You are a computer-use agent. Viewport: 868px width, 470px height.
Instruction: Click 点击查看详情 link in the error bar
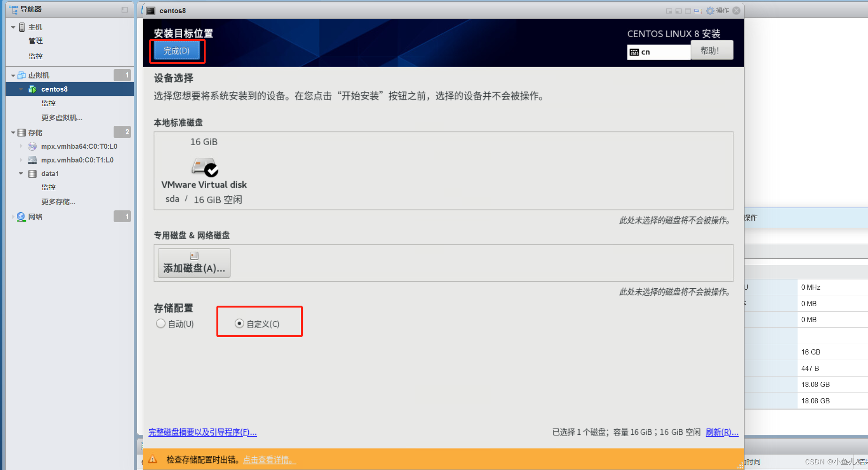(x=269, y=460)
